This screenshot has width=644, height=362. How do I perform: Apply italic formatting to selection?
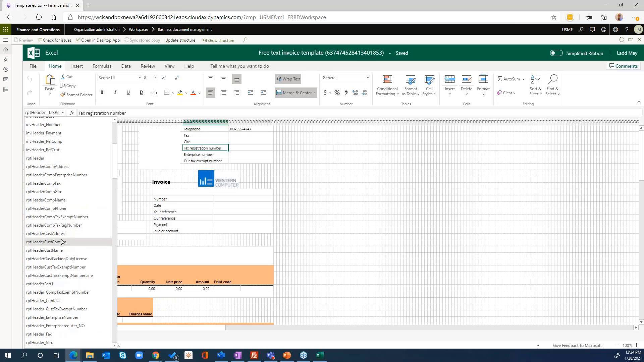click(x=115, y=93)
